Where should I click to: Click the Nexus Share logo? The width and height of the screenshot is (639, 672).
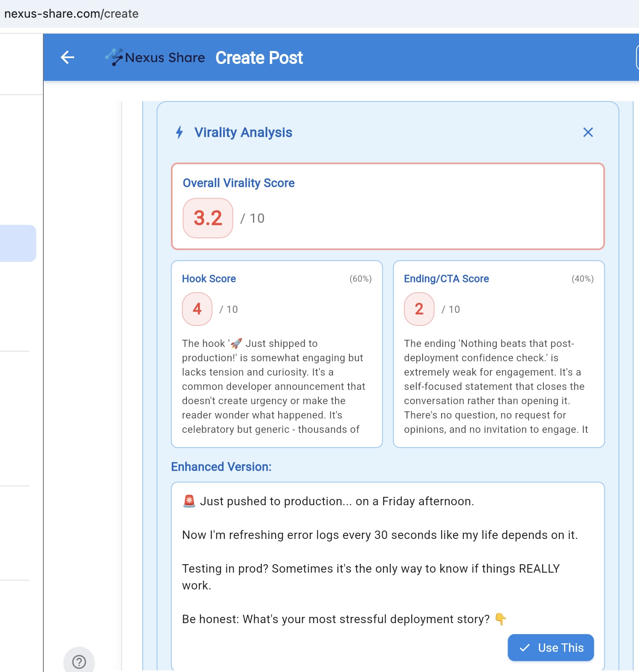tap(155, 57)
